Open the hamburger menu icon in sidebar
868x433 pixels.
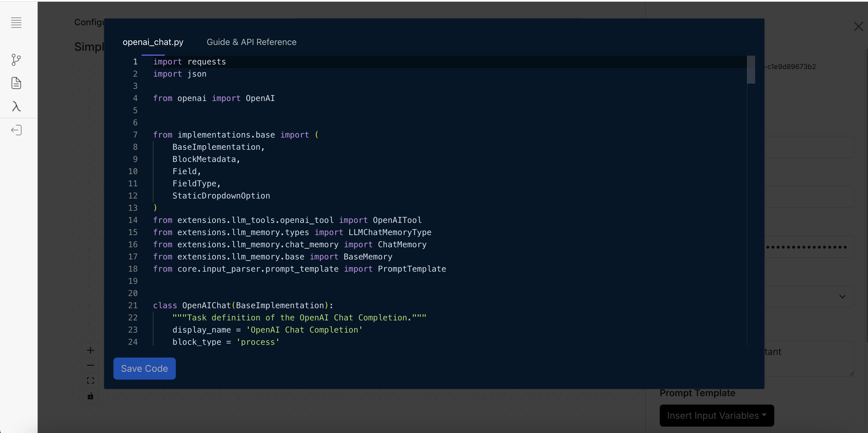16,23
